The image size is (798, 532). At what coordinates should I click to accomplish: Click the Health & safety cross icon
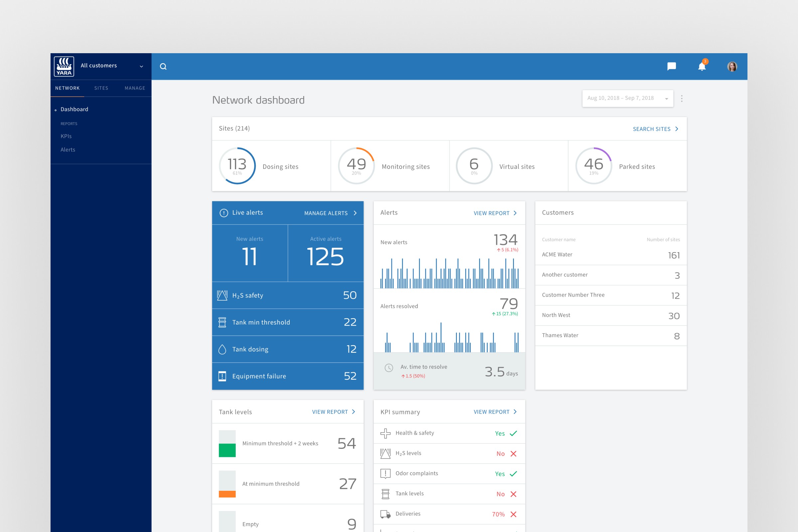click(385, 433)
